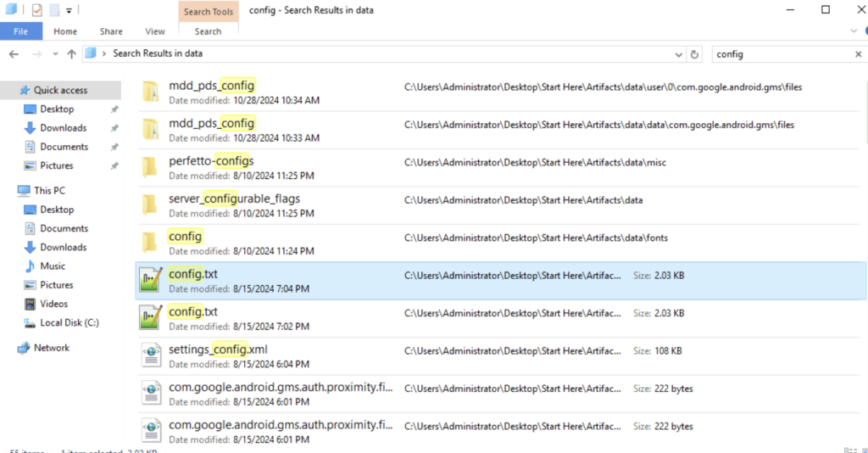This screenshot has width=868, height=453.
Task: Select the settings_config.xml file
Action: 218,350
